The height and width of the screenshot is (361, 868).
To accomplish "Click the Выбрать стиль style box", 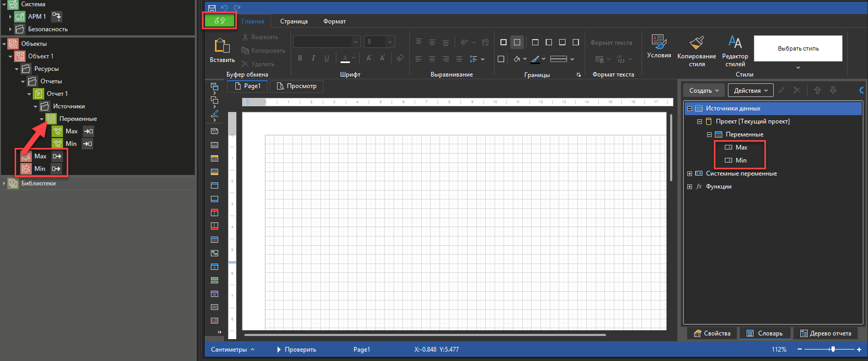I will click(x=798, y=48).
